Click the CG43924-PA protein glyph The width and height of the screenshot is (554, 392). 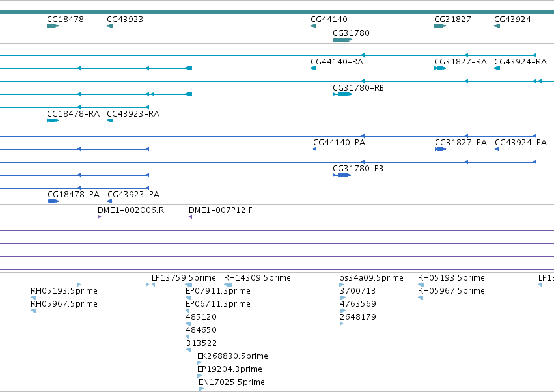pyautogui.click(x=497, y=149)
